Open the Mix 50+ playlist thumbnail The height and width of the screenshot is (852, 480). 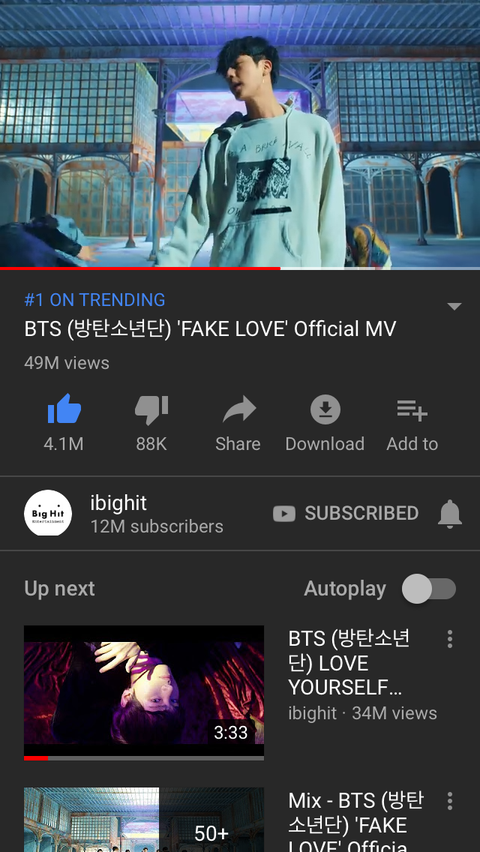(144, 819)
